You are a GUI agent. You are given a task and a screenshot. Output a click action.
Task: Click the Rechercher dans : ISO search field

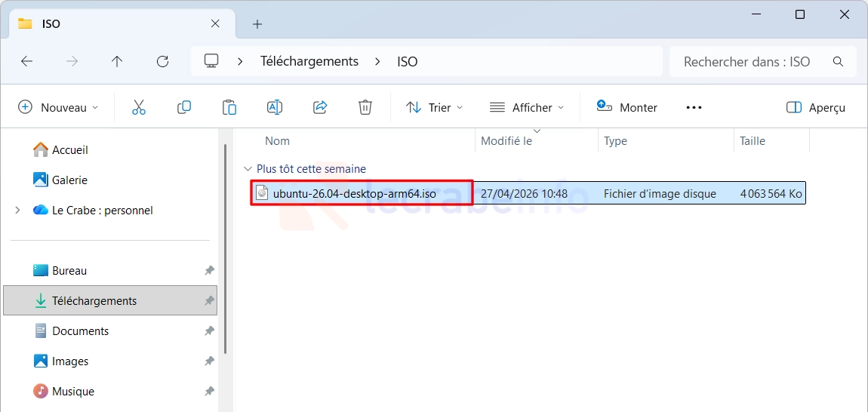pyautogui.click(x=747, y=62)
